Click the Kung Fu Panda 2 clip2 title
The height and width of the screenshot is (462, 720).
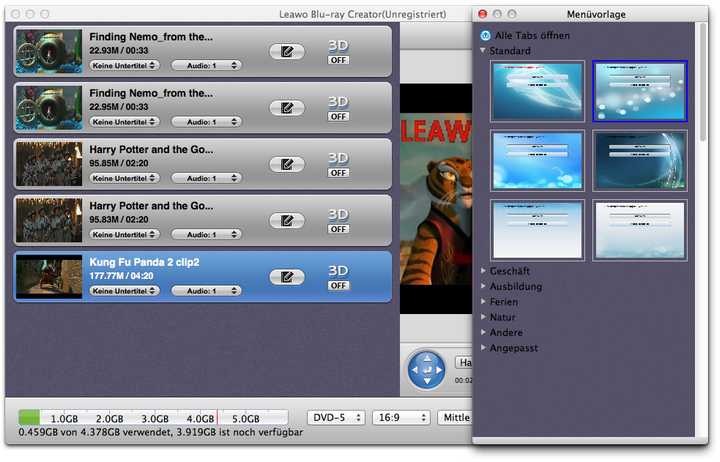[144, 262]
